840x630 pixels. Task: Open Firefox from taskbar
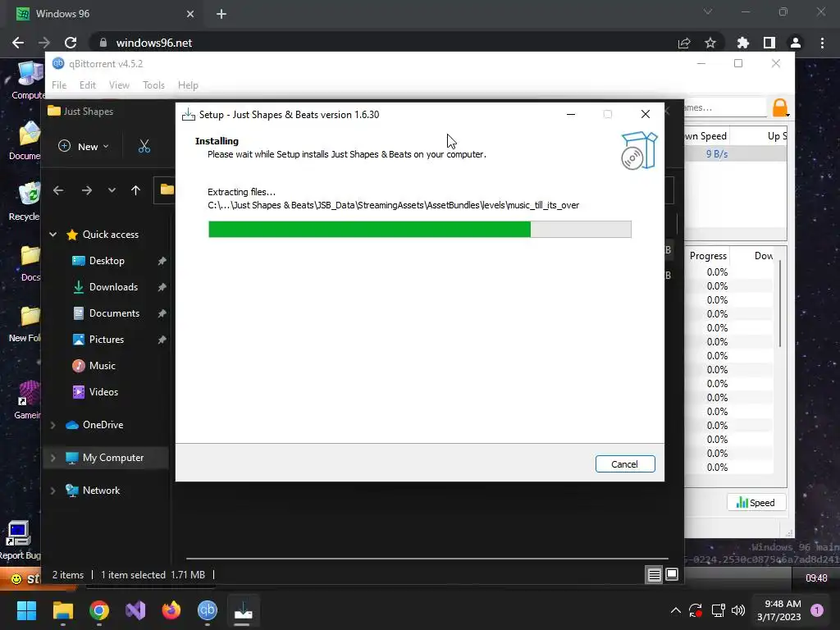point(171,610)
